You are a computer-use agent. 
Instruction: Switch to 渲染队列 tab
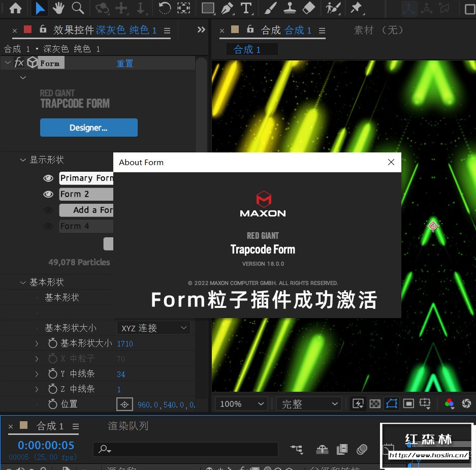pyautogui.click(x=128, y=426)
